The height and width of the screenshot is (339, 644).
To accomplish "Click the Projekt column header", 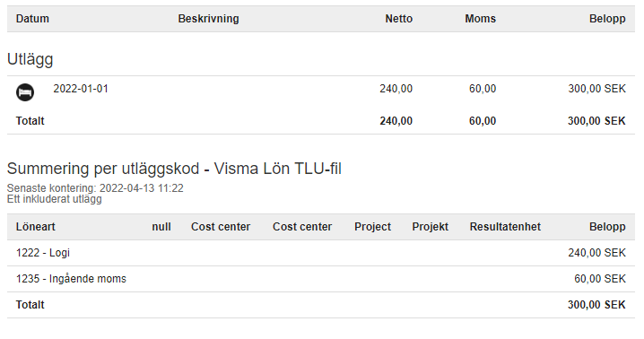I will point(430,227).
